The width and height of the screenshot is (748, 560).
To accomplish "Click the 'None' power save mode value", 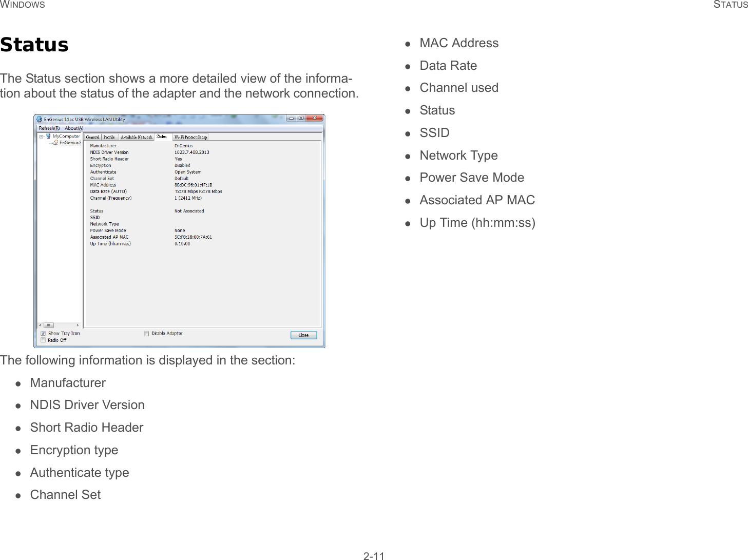I will (180, 230).
